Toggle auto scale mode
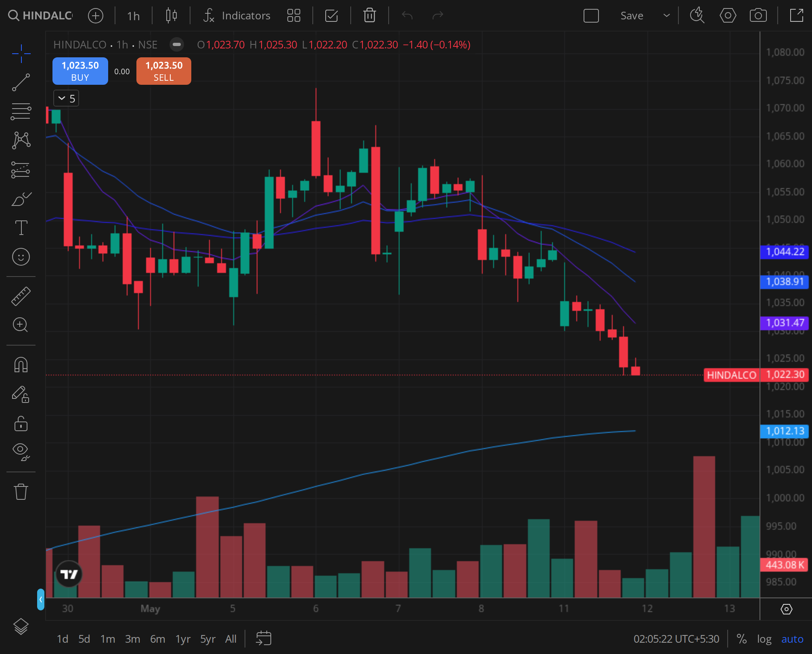The width and height of the screenshot is (812, 654). (x=792, y=639)
